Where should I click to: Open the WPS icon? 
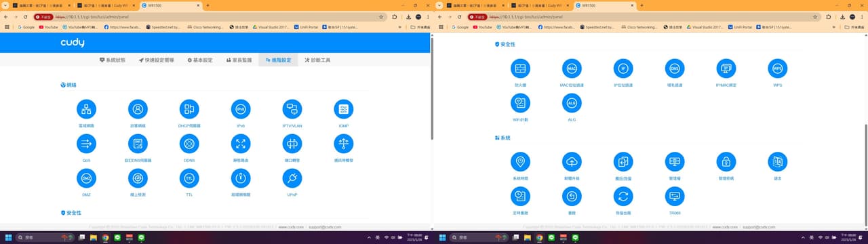coord(778,68)
